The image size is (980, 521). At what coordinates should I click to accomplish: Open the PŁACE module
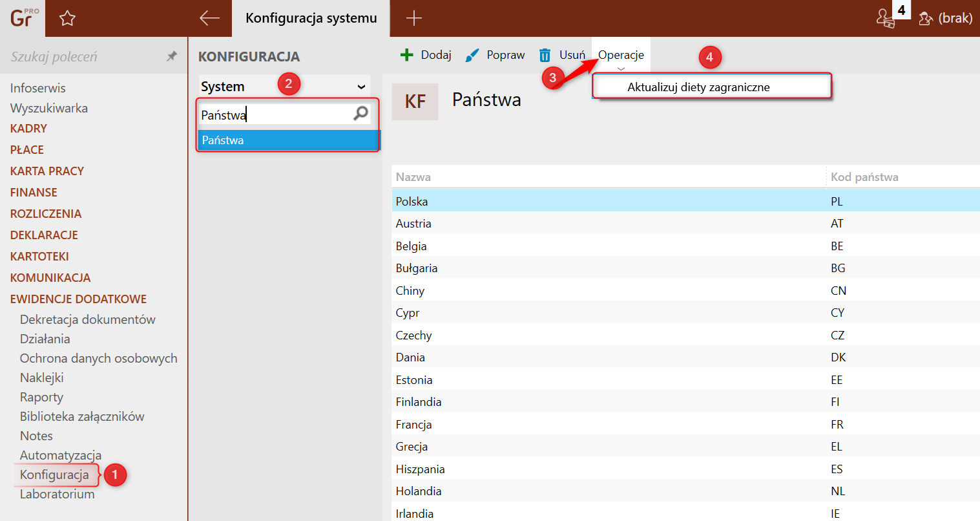pyautogui.click(x=27, y=149)
